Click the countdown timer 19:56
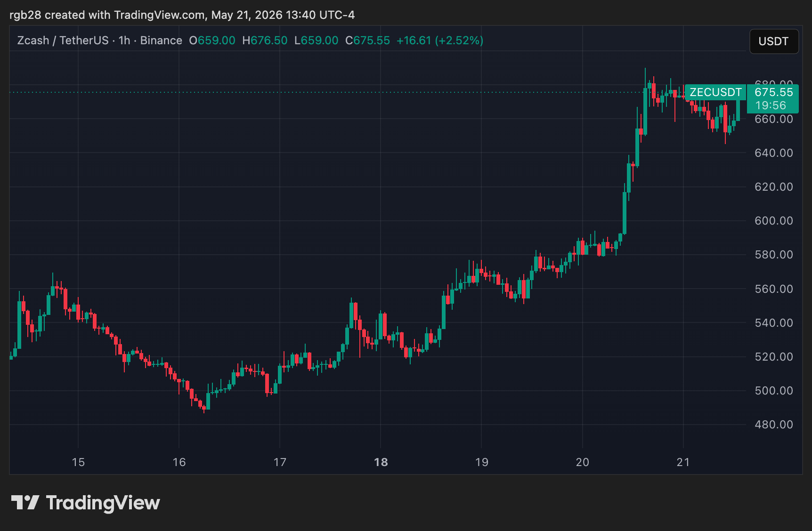The image size is (812, 531). 771,105
